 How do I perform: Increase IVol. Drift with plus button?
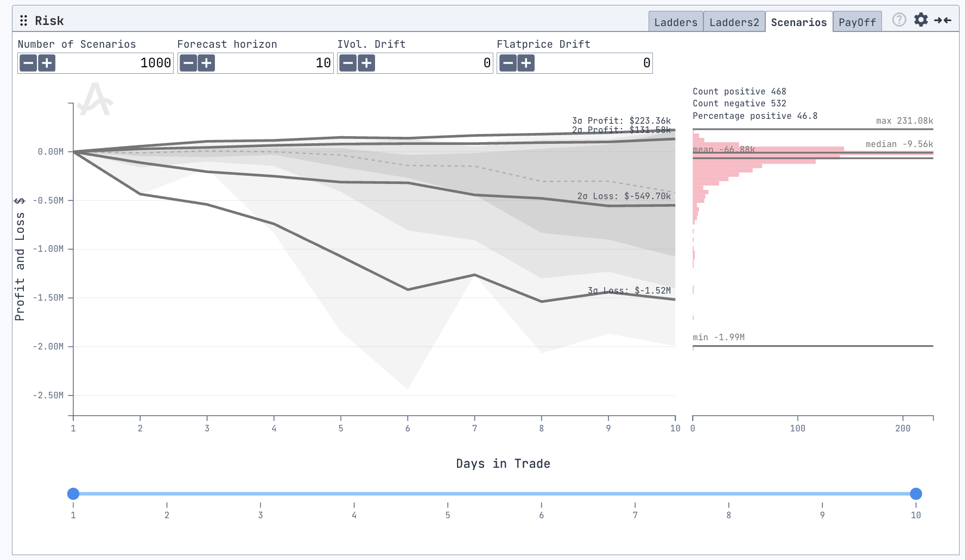366,63
